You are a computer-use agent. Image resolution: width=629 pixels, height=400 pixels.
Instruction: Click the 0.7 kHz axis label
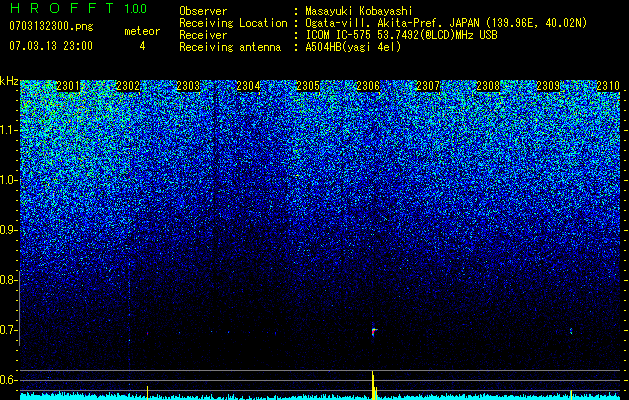pyautogui.click(x=8, y=330)
